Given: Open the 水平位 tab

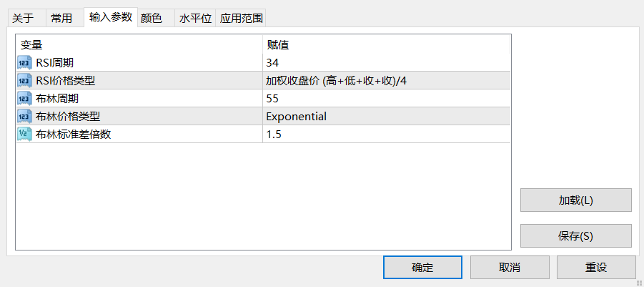Looking at the screenshot, I should click(x=195, y=19).
